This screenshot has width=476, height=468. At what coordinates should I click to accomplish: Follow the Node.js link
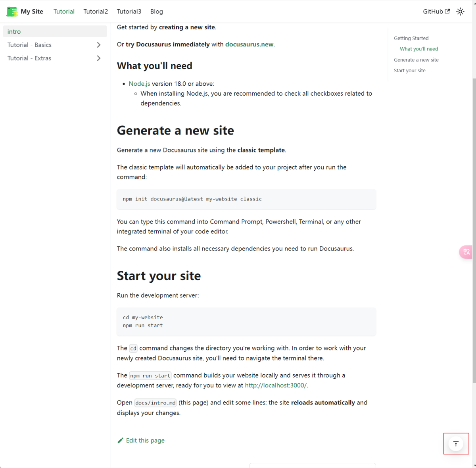[140, 84]
